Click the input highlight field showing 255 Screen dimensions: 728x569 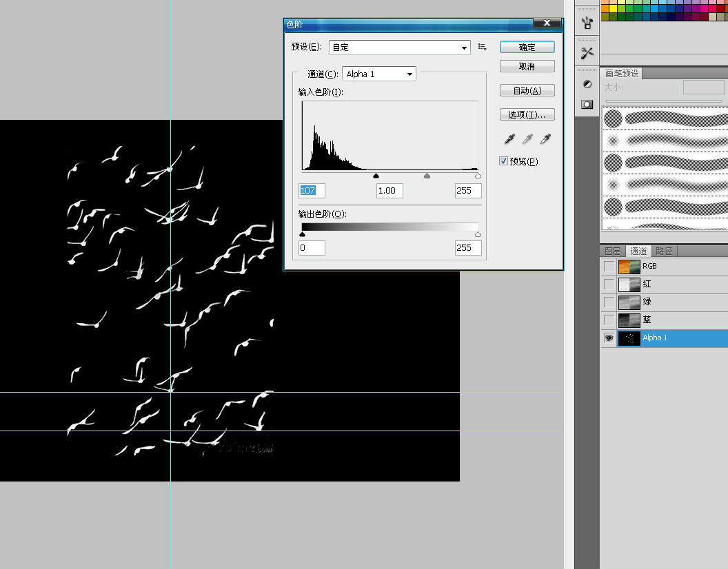(x=468, y=191)
